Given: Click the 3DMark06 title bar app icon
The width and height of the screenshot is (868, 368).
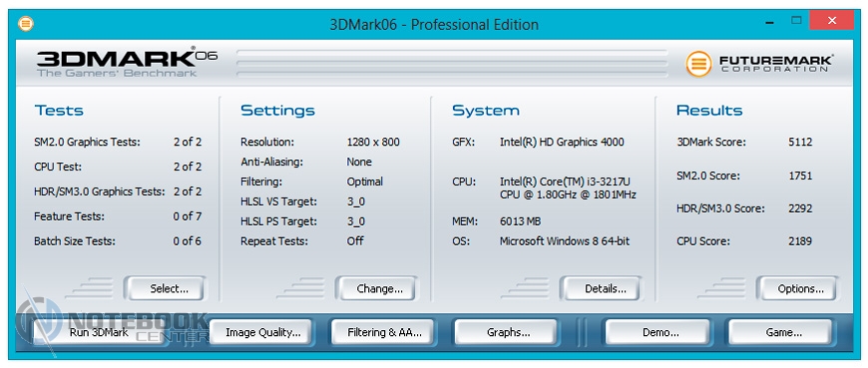Looking at the screenshot, I should tap(26, 24).
